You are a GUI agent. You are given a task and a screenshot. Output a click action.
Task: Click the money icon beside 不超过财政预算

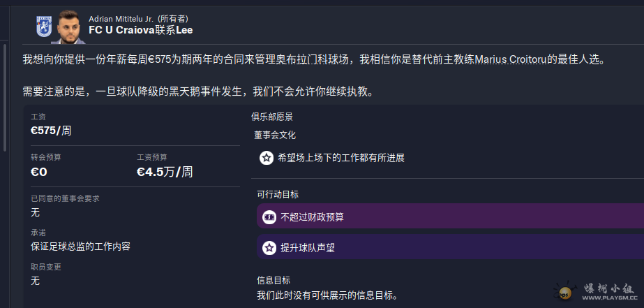click(269, 217)
